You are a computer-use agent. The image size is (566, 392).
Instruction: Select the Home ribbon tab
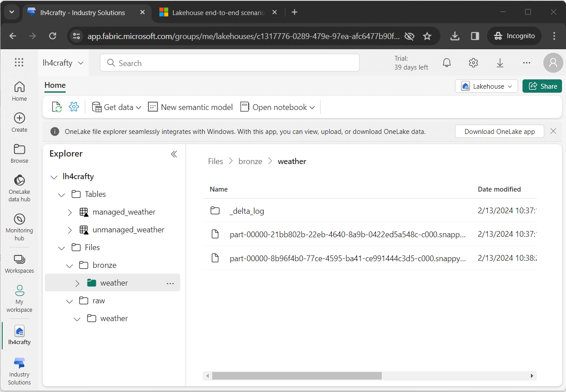(55, 85)
